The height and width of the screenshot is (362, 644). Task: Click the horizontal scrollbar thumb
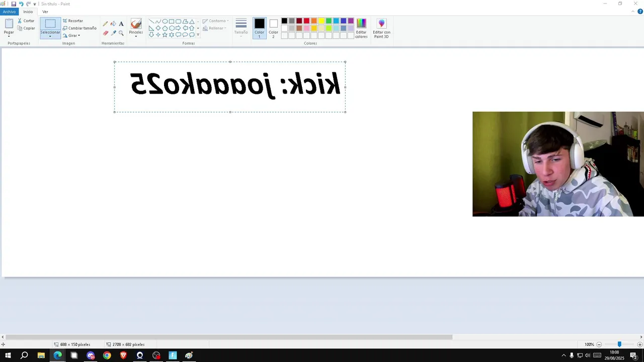229,337
